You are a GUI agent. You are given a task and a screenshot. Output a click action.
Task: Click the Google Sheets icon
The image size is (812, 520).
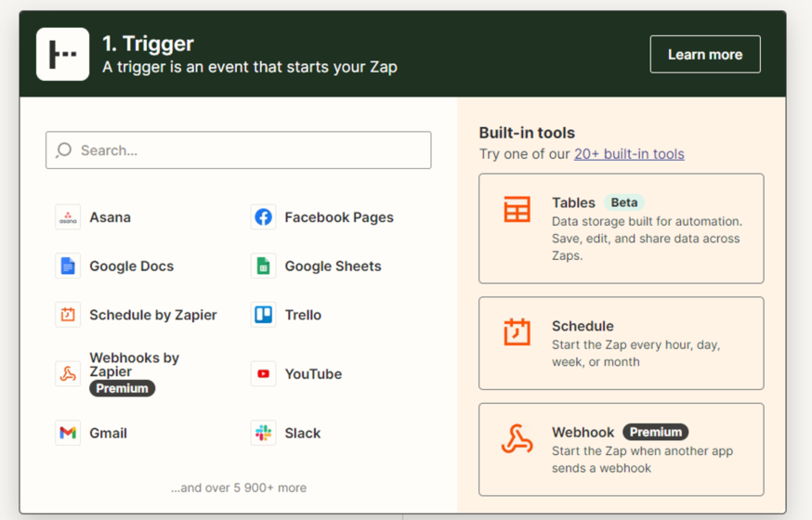point(263,266)
